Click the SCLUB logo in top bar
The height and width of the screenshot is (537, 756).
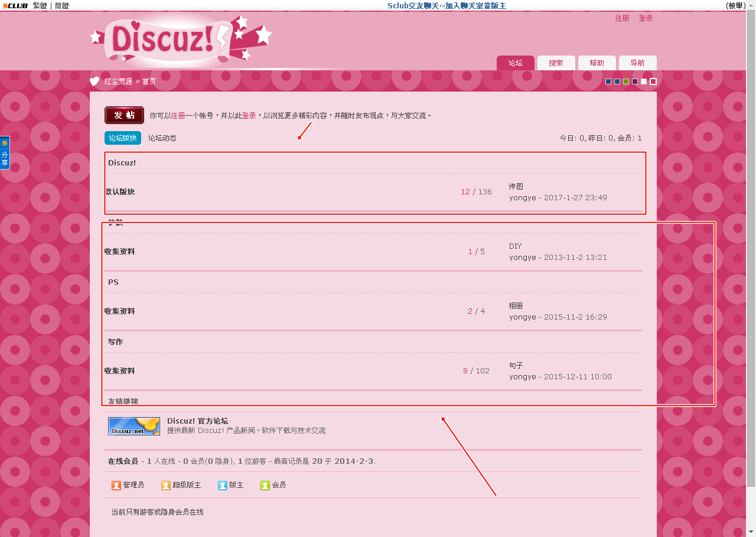click(15, 5)
